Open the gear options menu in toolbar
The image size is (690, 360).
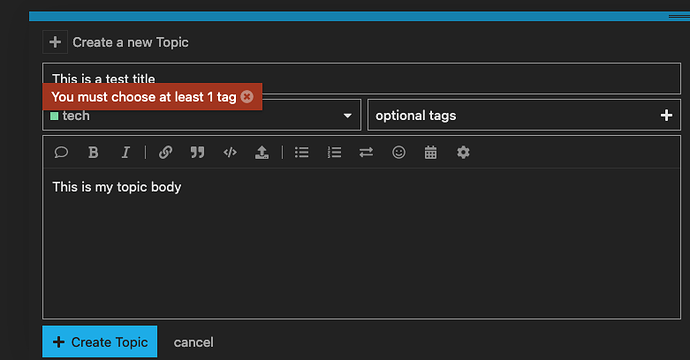tap(463, 152)
